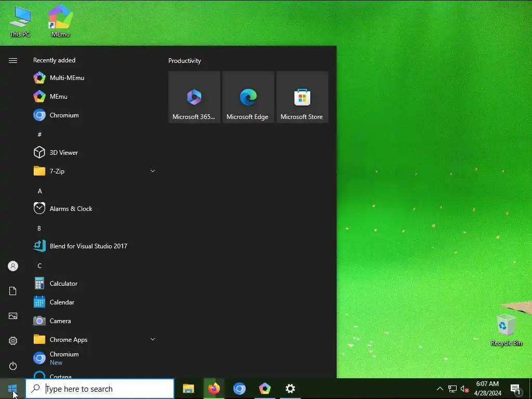Open the network icon in system tray

453,389
